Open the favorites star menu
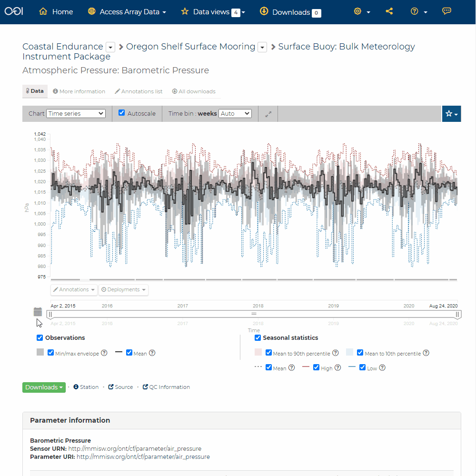The height and width of the screenshot is (476, 476). point(451,113)
